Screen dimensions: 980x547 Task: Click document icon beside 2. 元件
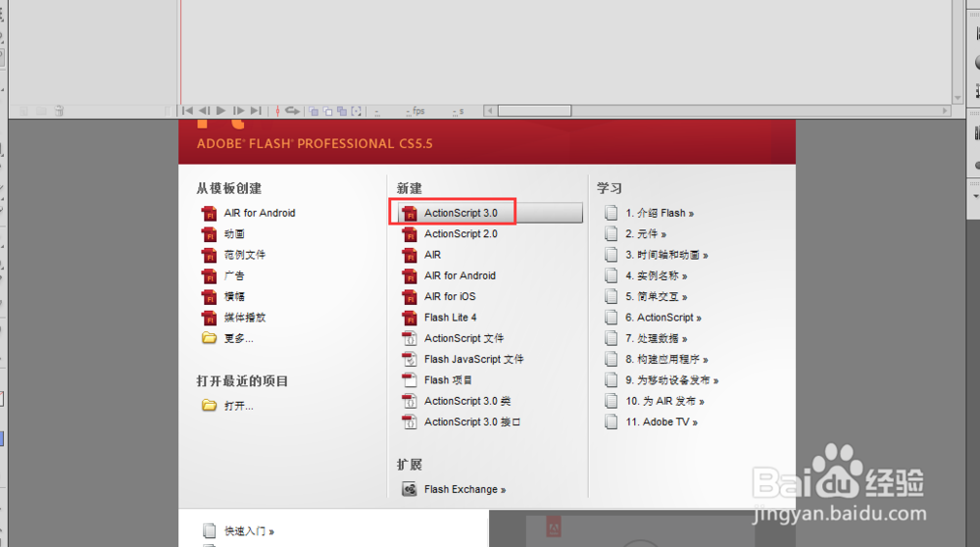[611, 234]
